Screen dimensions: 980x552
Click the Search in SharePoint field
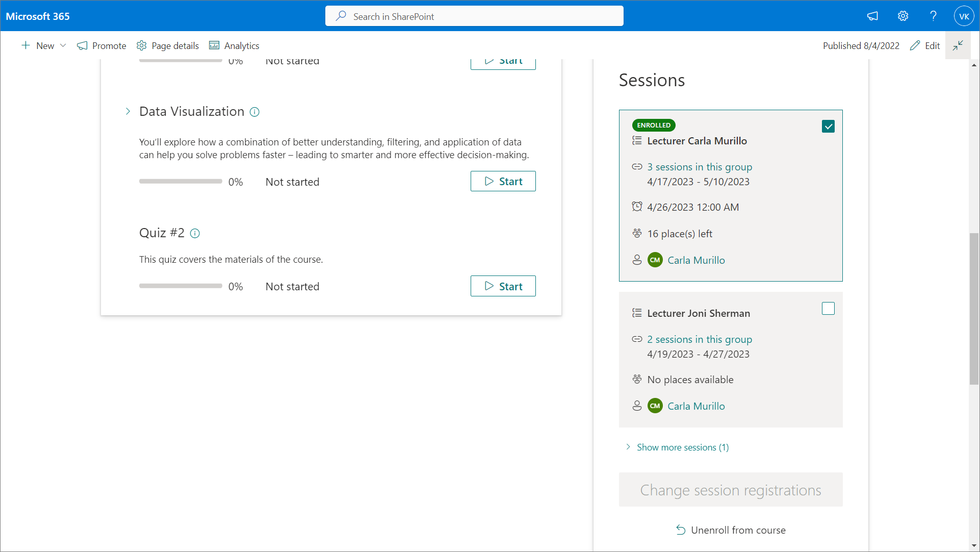474,16
